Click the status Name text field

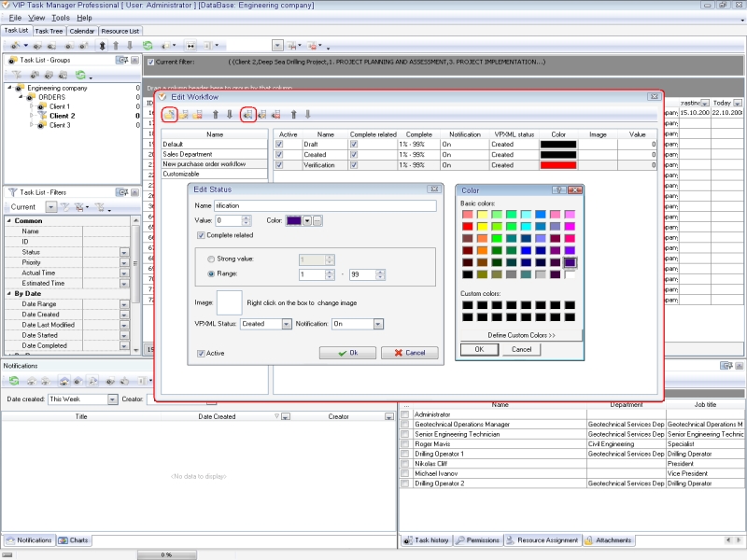coord(325,205)
